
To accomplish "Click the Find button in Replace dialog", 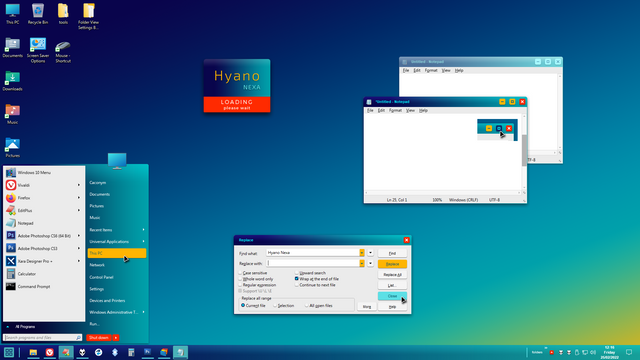I will tap(392, 253).
